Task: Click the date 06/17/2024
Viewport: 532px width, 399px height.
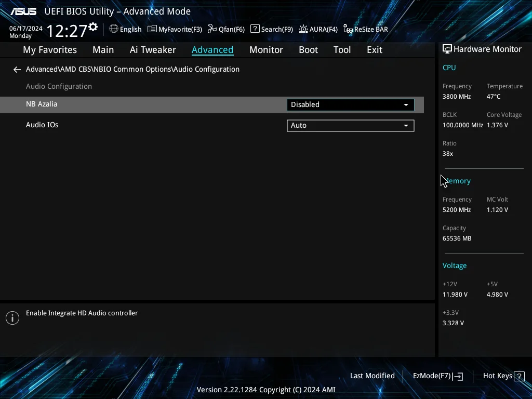Action: point(26,29)
